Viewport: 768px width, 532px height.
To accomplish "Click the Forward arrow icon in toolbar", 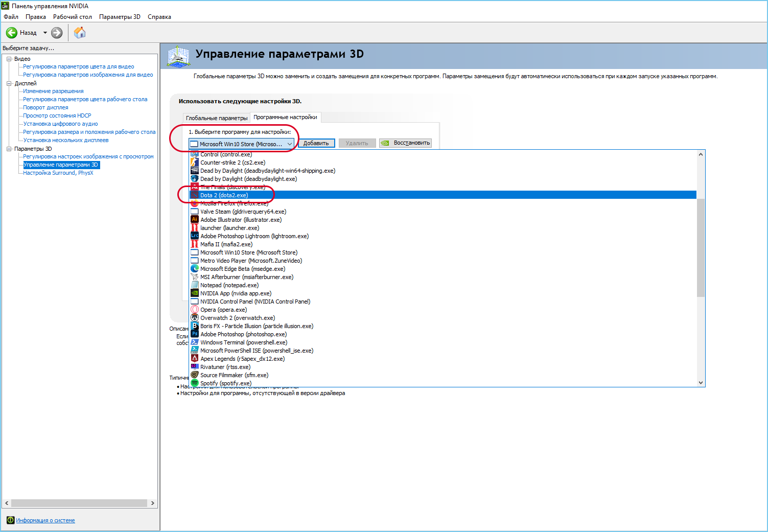I will tap(57, 33).
